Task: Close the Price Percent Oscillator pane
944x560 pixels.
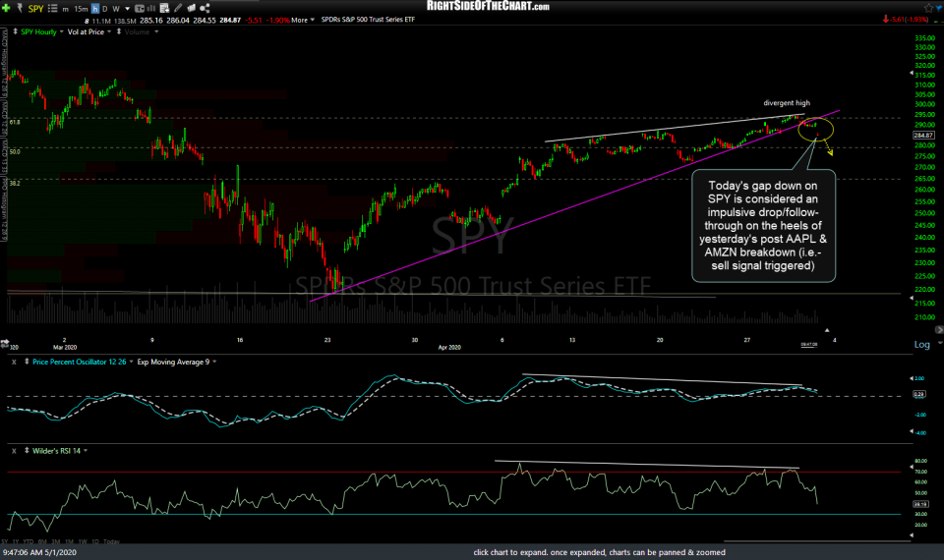Action: pos(14,363)
